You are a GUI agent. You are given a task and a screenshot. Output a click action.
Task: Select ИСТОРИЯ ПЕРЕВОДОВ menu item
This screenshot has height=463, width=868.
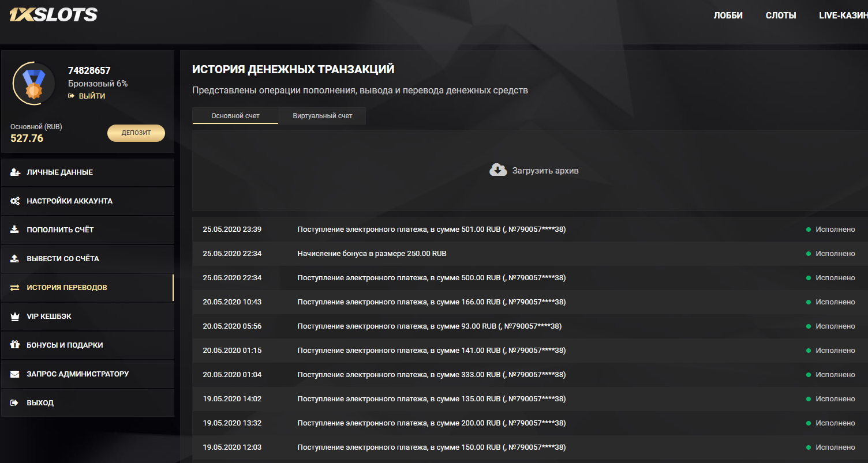88,288
